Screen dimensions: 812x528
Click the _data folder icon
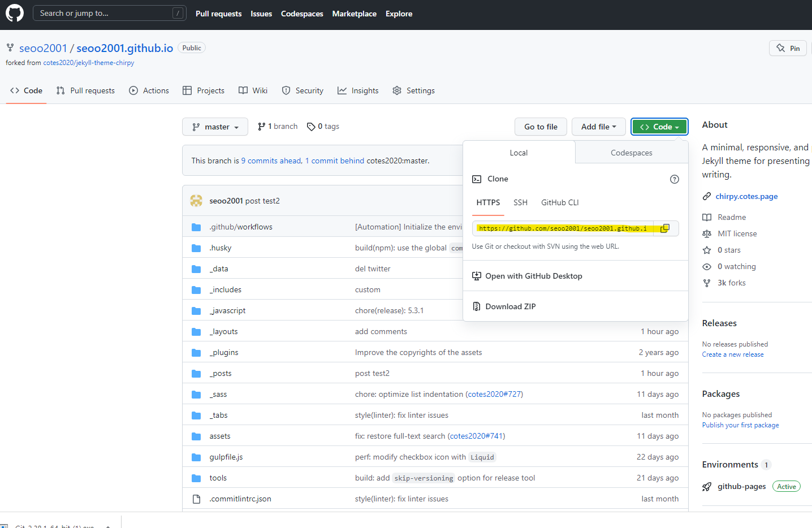pyautogui.click(x=196, y=269)
